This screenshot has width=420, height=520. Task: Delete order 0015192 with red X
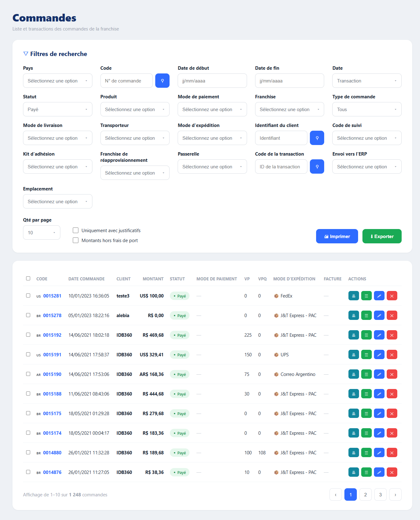pos(392,335)
